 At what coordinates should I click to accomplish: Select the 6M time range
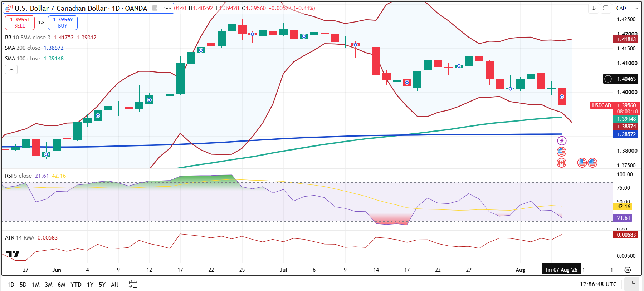[x=62, y=285]
